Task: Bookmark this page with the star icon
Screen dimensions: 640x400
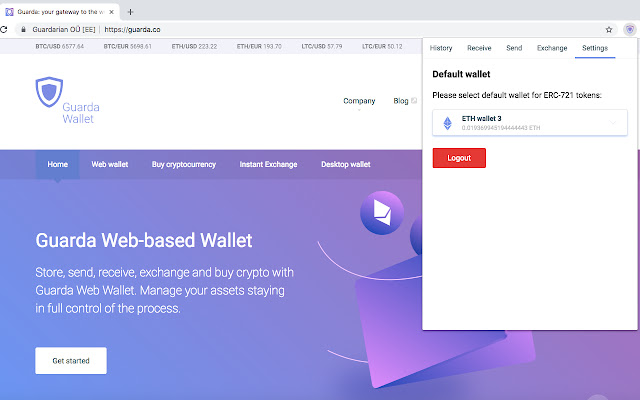Action: click(x=609, y=29)
